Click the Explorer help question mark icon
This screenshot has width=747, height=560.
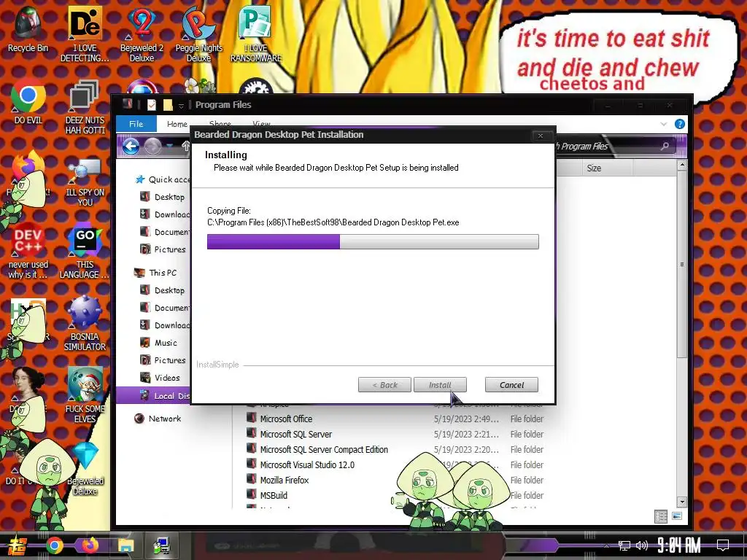(x=680, y=124)
